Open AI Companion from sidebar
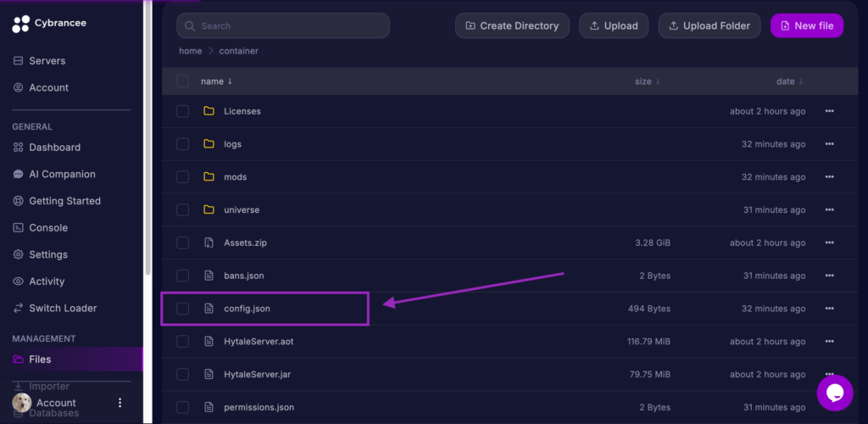Viewport: 868px width, 424px height. (54, 174)
